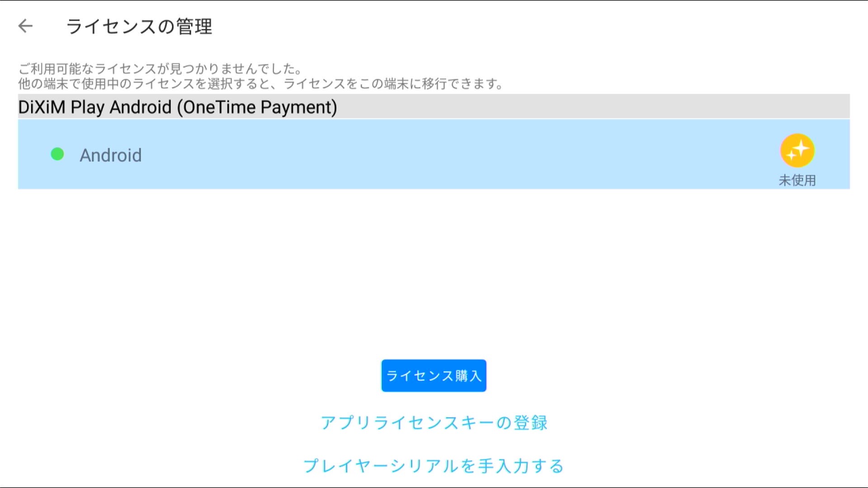868x488 pixels.
Task: Enter serial via プレイヤーシリアルを手入力する link
Action: pyautogui.click(x=434, y=466)
